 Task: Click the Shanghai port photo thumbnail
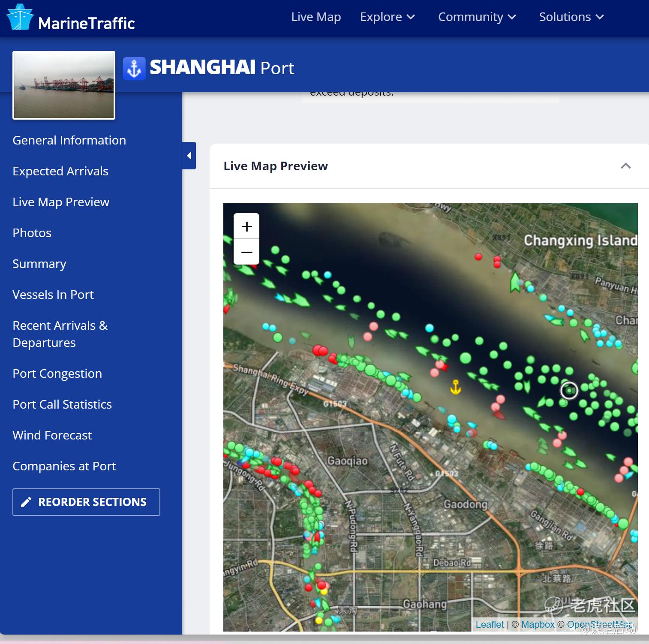(x=64, y=85)
